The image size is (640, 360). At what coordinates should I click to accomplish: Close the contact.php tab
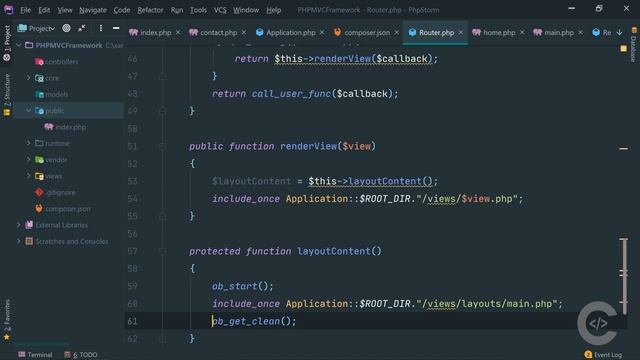244,32
